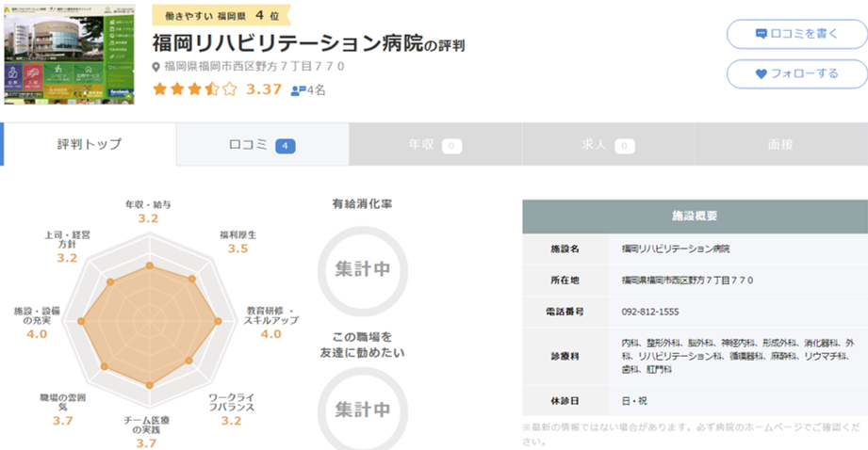Click the 教育研修・スキルアップ score 4.0

(271, 334)
